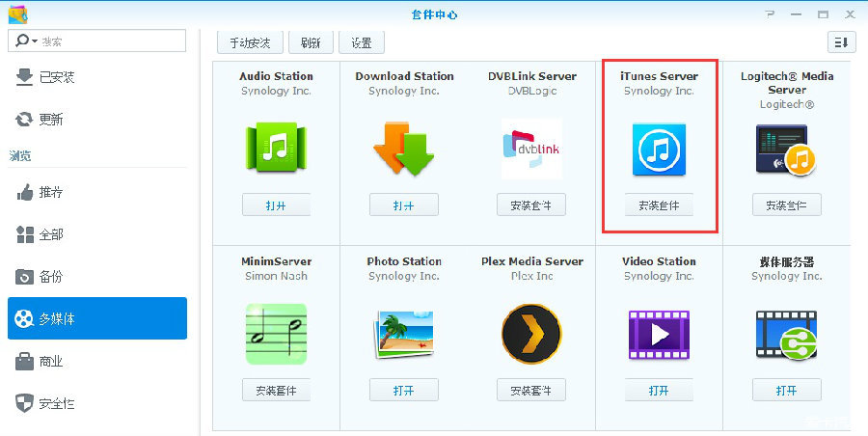This screenshot has width=868, height=436.
Task: Install Logitech Media Server via 安装套件
Action: coord(786,205)
